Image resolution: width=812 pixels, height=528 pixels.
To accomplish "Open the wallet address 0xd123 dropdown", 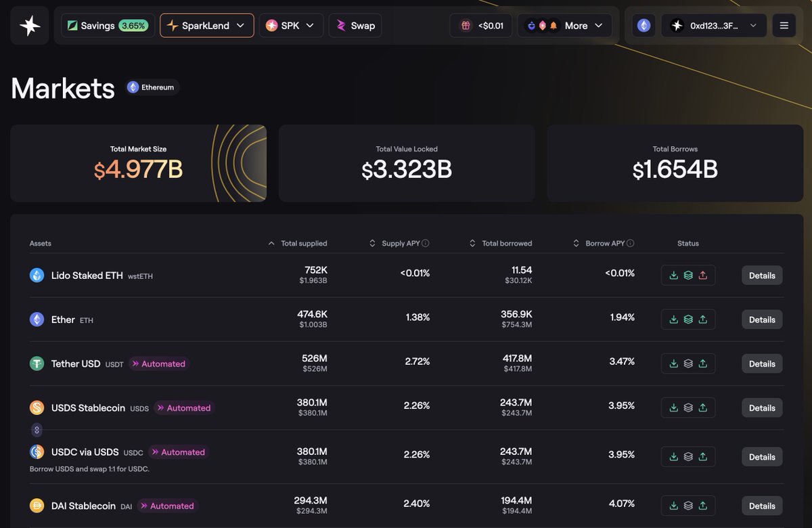I will 714,26.
